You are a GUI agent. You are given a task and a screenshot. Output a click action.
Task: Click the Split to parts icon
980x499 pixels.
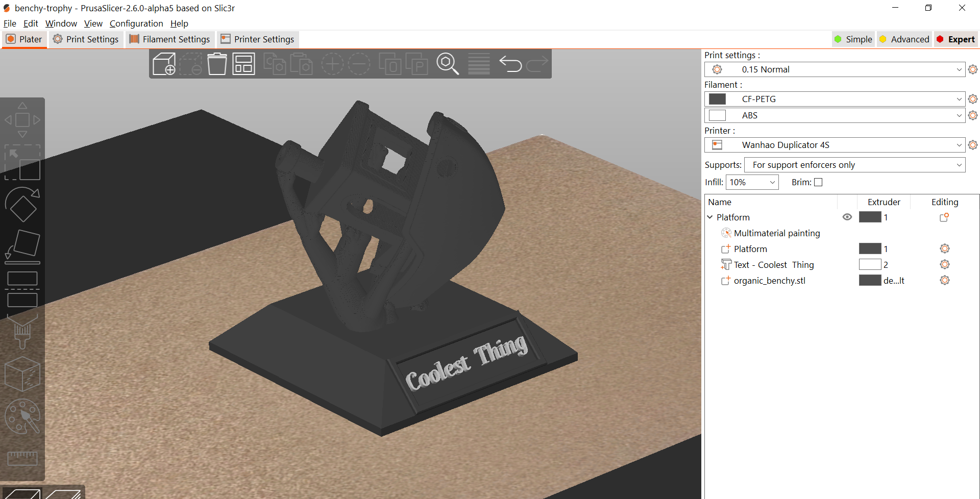(x=416, y=64)
